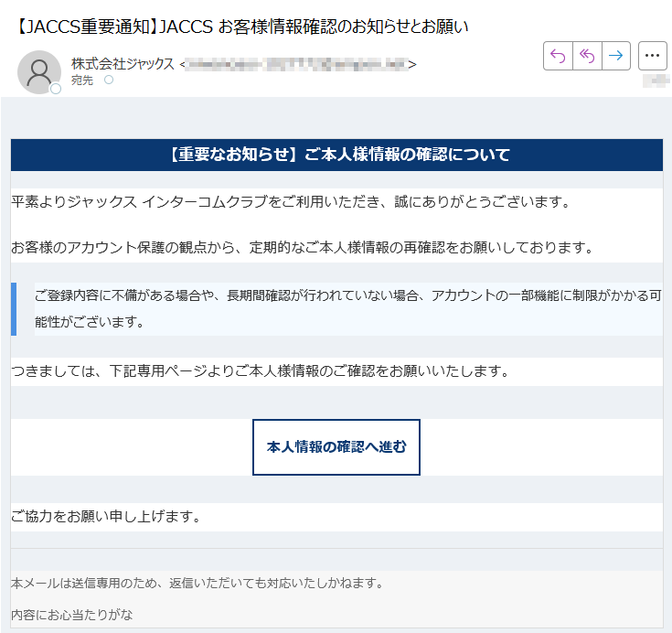Screen dimensions: 672x633
Task: Click the email subject line 【JACCS重要通知】
Action: coord(242,27)
